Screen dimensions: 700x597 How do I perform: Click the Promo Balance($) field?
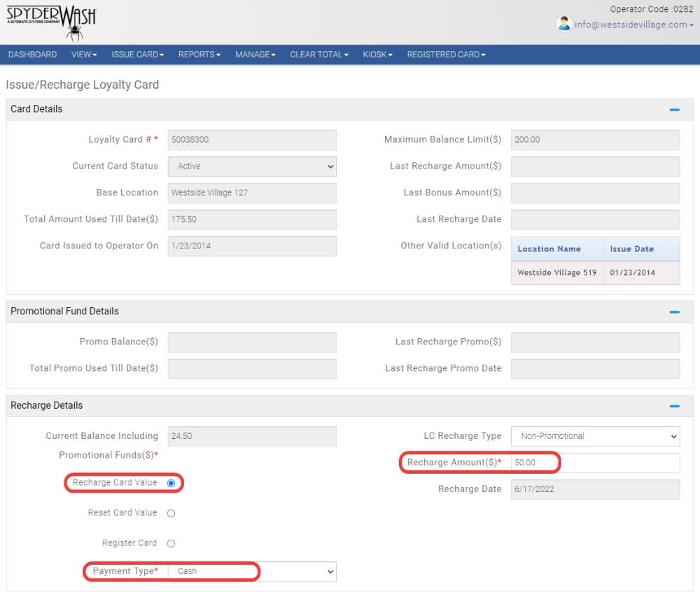click(252, 342)
